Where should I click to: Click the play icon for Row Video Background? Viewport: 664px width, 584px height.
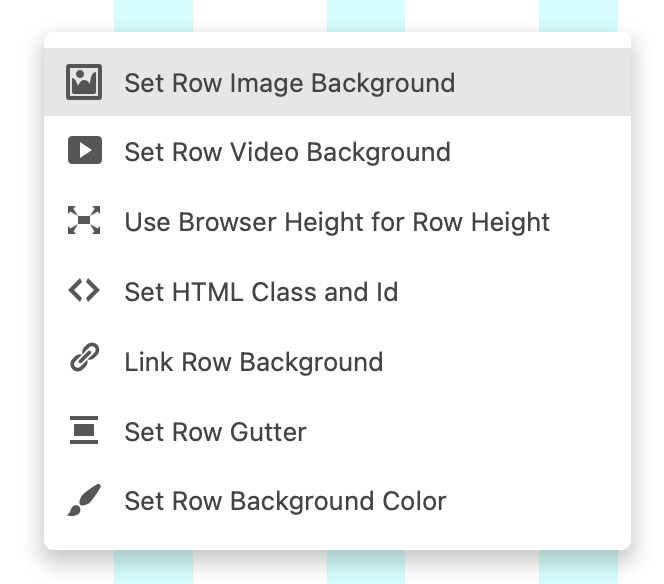click(x=85, y=151)
